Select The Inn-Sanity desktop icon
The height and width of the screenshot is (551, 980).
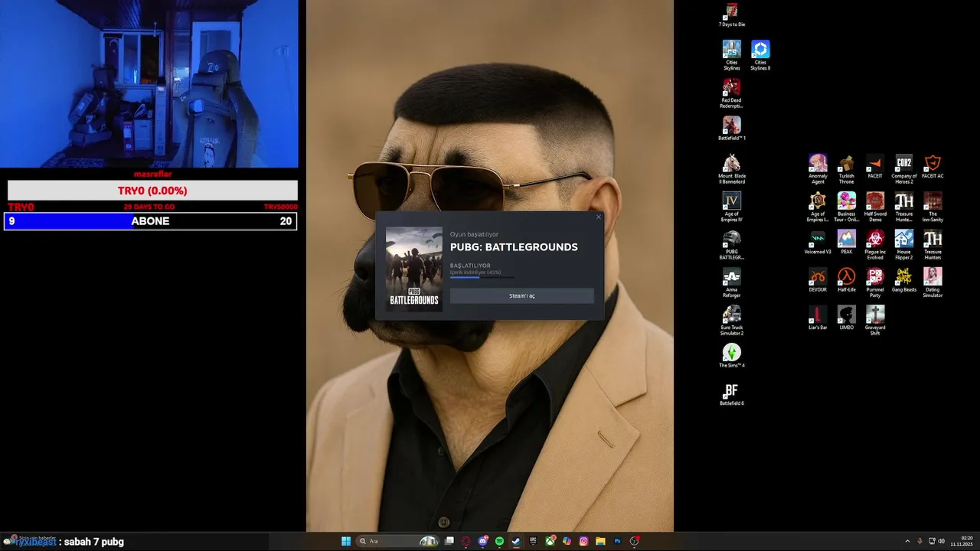click(x=933, y=207)
